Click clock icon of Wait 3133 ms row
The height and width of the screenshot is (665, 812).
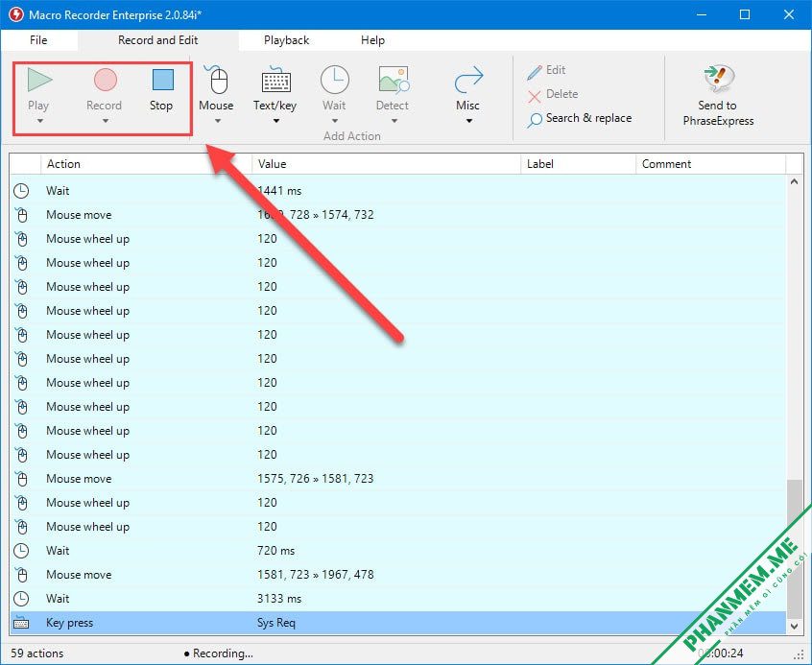click(21, 599)
